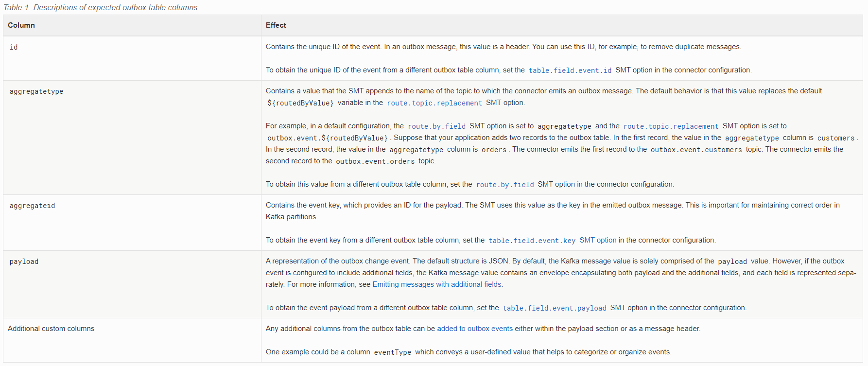Click route.topic.replacement link following "and the"

671,126
